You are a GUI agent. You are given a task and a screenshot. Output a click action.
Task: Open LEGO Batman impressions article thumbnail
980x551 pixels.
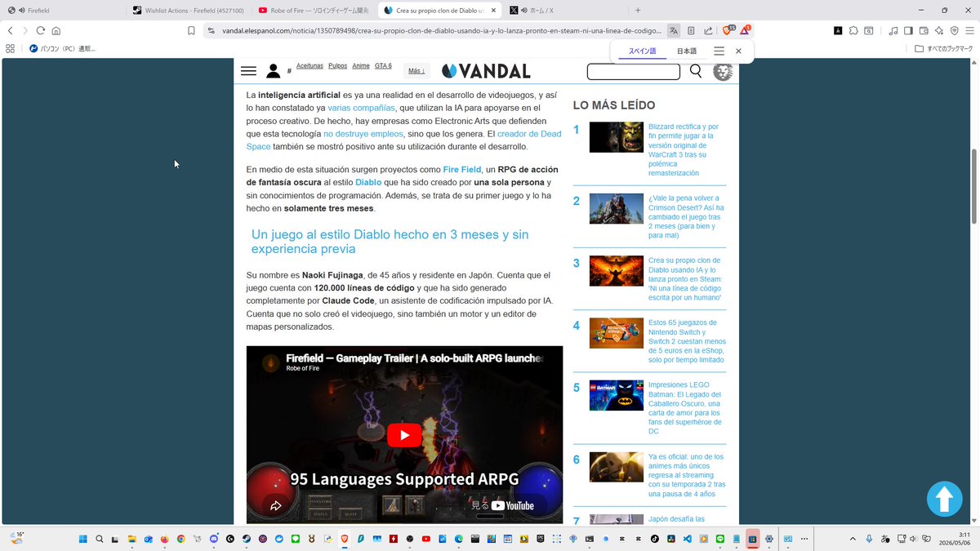pos(617,395)
